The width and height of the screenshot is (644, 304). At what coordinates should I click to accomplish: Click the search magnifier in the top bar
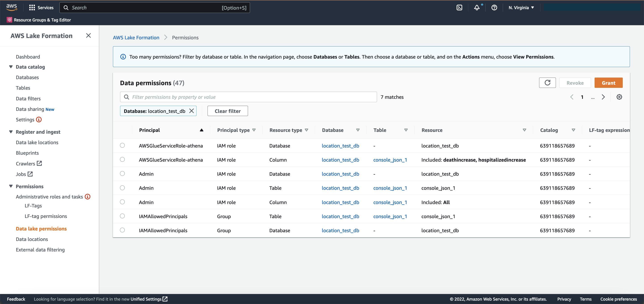(66, 8)
